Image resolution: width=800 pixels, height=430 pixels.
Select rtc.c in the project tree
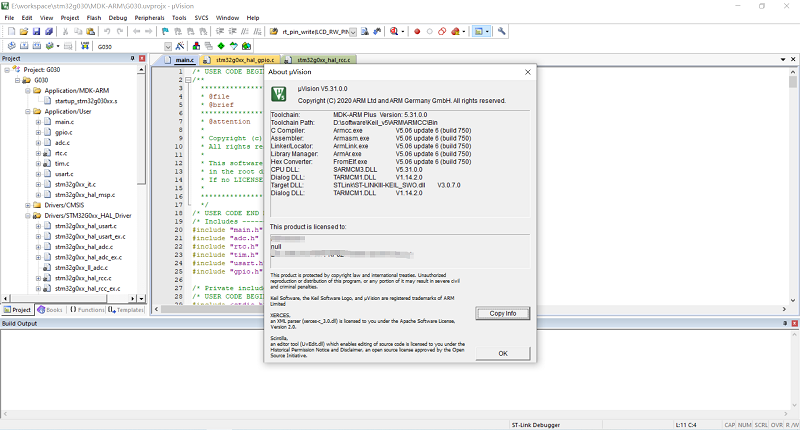pyautogui.click(x=63, y=153)
